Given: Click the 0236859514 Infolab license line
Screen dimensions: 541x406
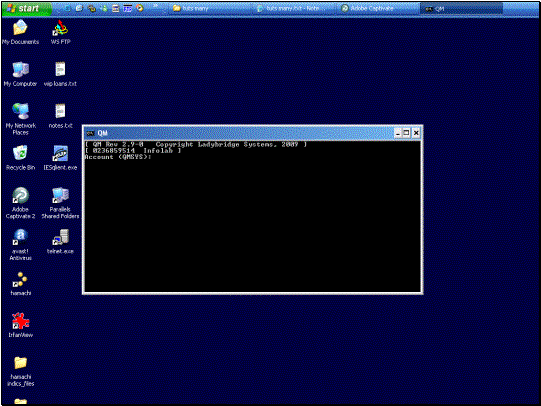Looking at the screenshot, I should click(x=133, y=151).
